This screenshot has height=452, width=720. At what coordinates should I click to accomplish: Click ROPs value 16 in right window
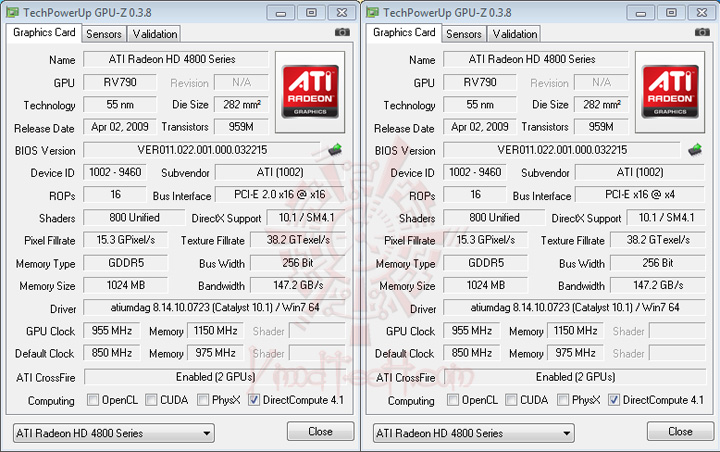coord(475,195)
